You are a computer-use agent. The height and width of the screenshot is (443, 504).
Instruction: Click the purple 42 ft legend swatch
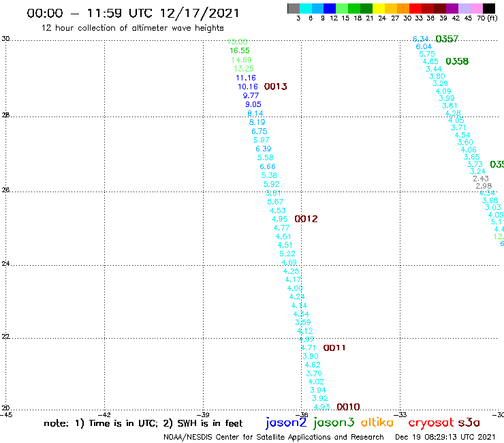pyautogui.click(x=452, y=8)
